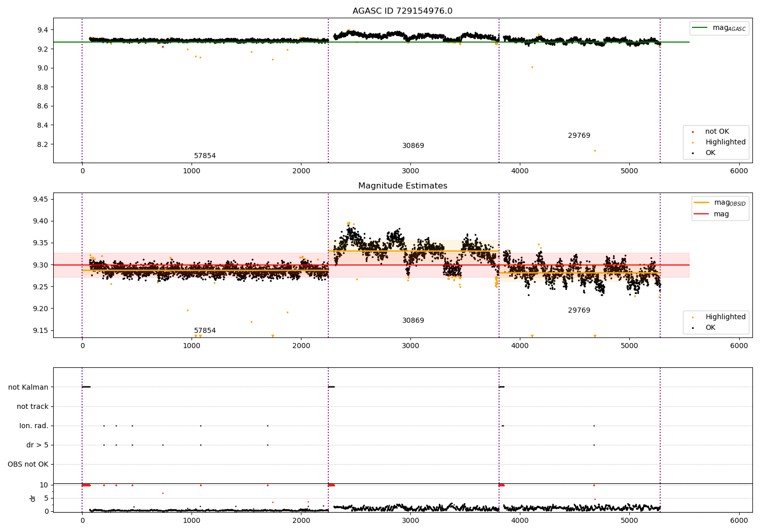The image size is (760, 532).
Task: Select the mag AGASC legend entry
Action: point(719,28)
